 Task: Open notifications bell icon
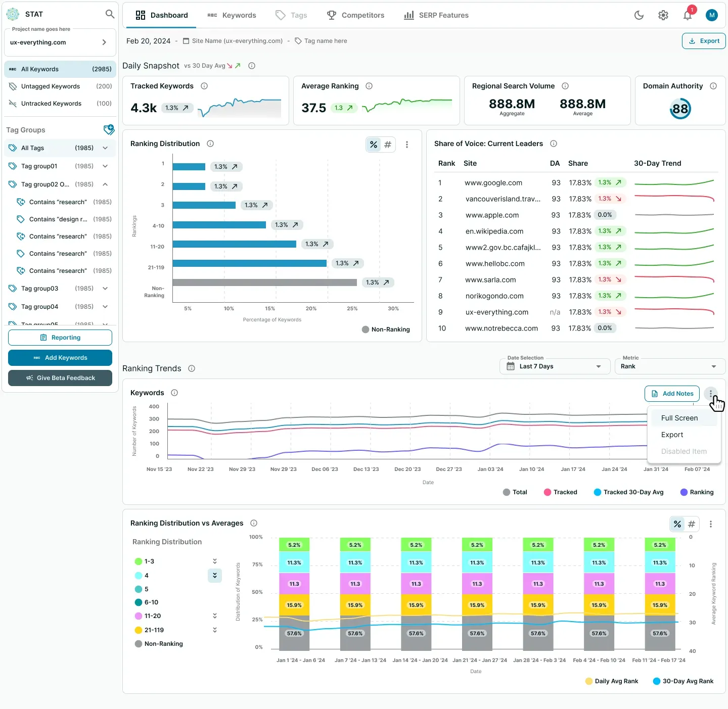pos(688,15)
